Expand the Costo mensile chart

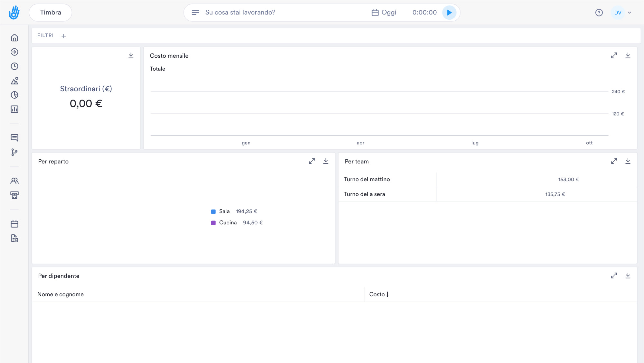(614, 55)
